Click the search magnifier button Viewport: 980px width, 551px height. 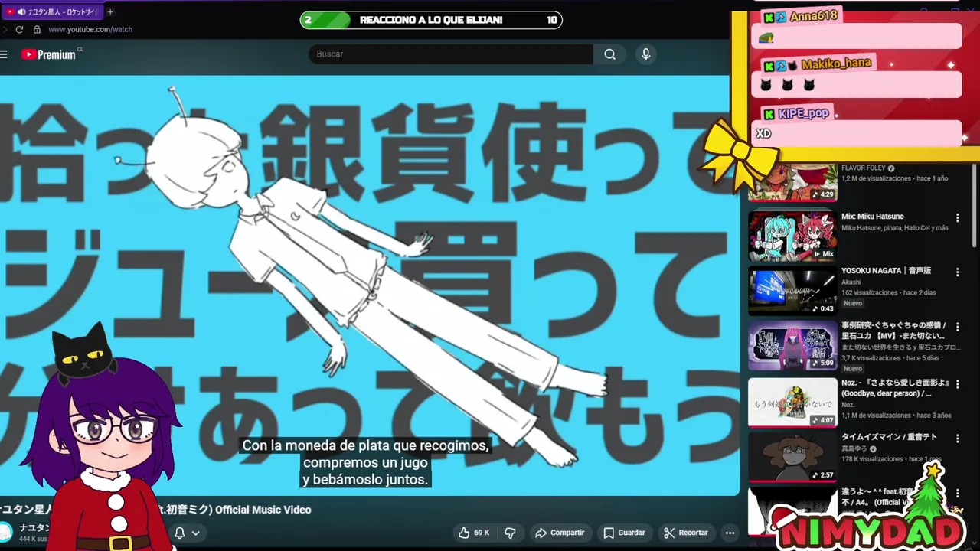(609, 54)
